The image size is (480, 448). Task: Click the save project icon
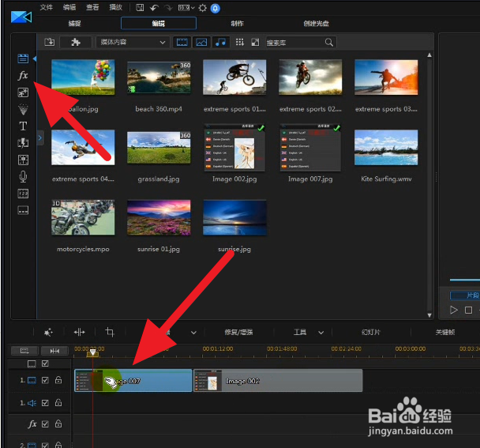point(140,8)
